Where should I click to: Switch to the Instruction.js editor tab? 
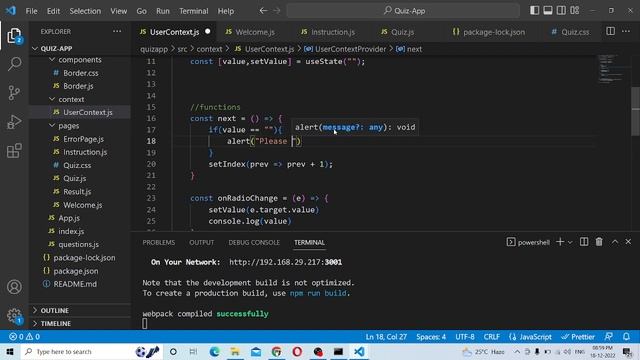(x=333, y=32)
